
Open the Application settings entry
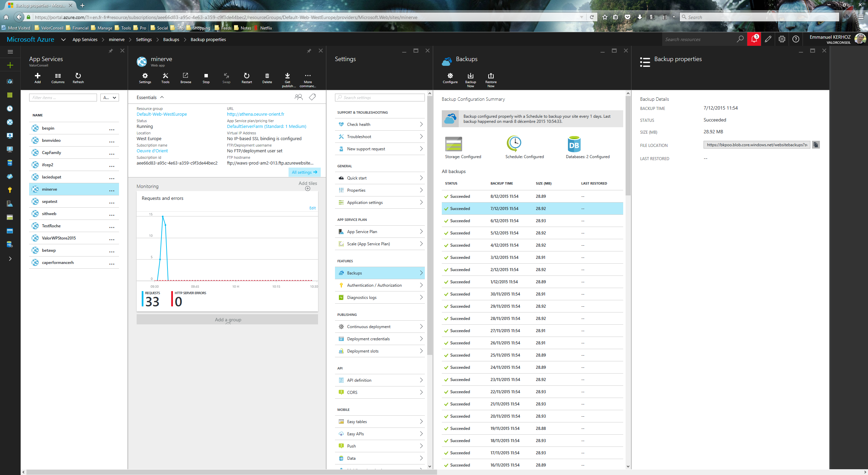(380, 203)
